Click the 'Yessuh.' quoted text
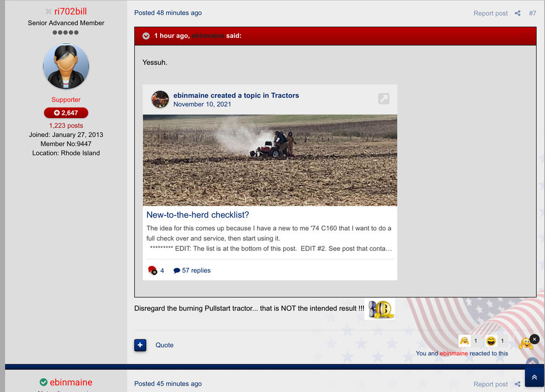 tap(155, 63)
